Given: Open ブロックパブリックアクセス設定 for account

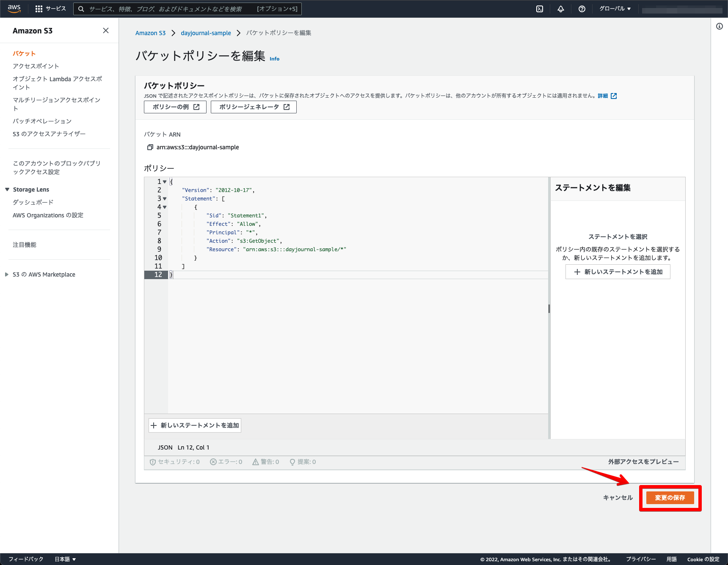Looking at the screenshot, I should pos(57,167).
